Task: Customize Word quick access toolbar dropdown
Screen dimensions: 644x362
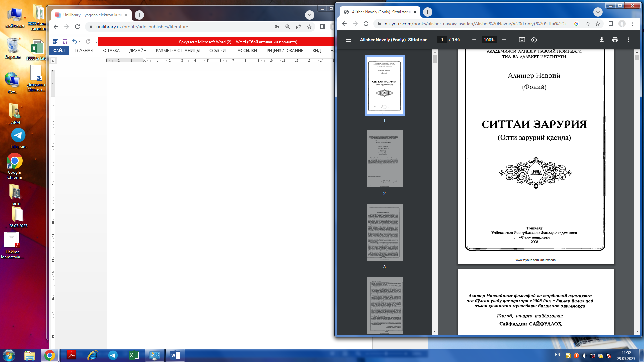Action: point(96,42)
